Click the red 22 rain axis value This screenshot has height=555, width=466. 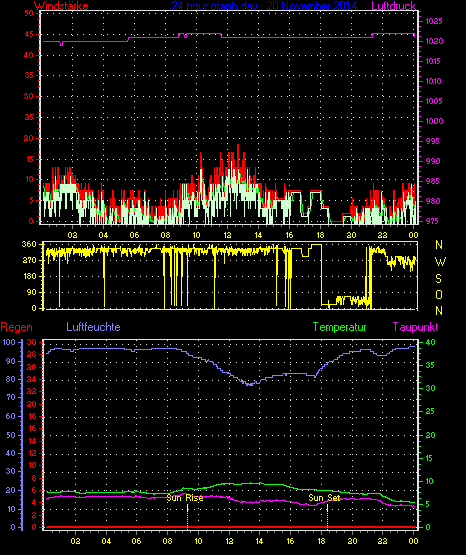tap(31, 391)
